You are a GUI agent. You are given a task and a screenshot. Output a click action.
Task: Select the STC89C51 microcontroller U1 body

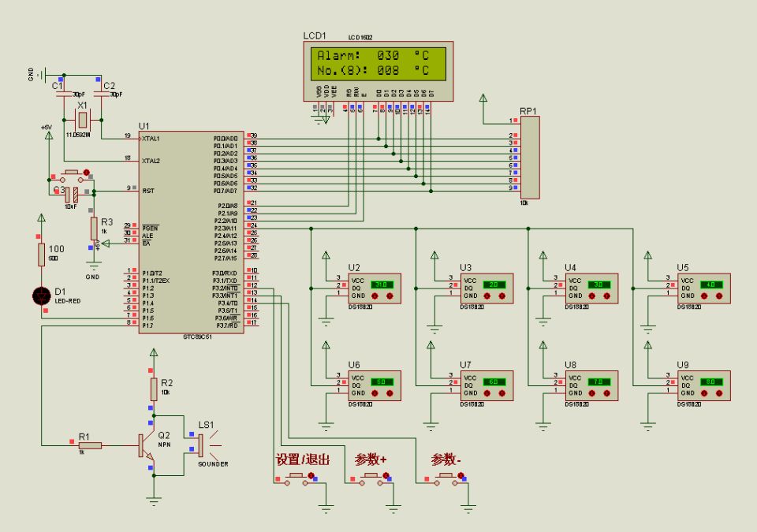191,233
